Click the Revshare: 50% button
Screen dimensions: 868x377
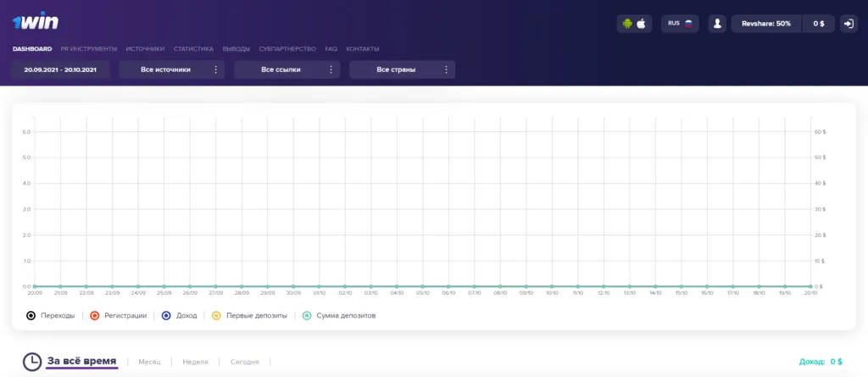click(x=765, y=24)
